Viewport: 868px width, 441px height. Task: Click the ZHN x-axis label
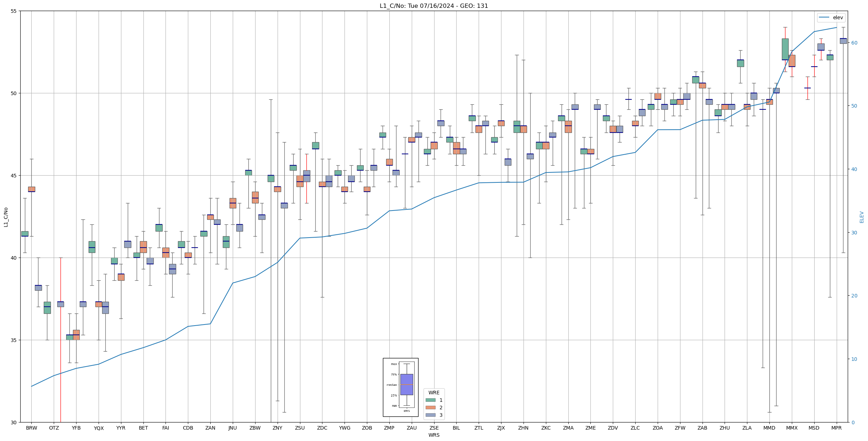524,428
